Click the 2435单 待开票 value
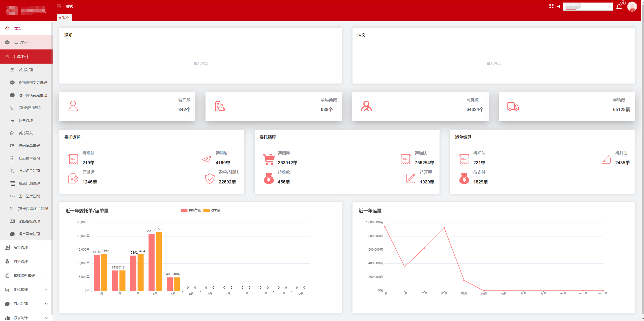 point(622,163)
